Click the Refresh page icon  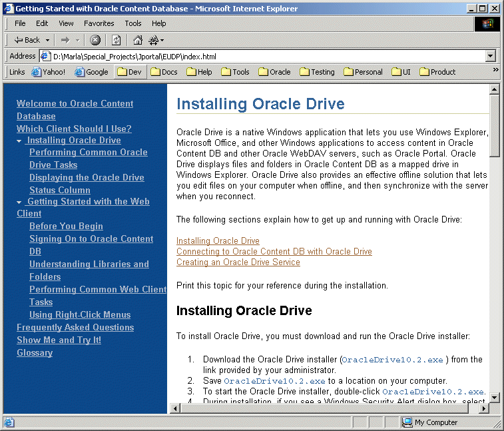(116, 40)
